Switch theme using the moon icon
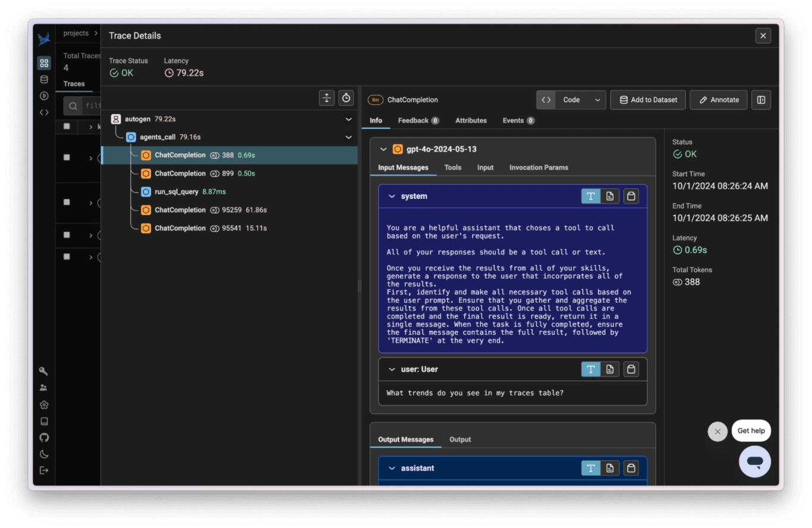 tap(44, 454)
